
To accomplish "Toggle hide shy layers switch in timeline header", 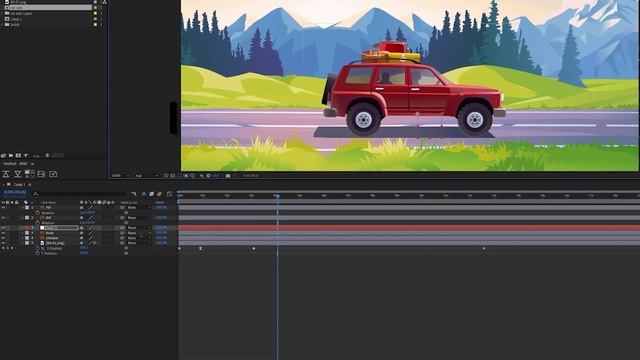I will pyautogui.click(x=144, y=194).
